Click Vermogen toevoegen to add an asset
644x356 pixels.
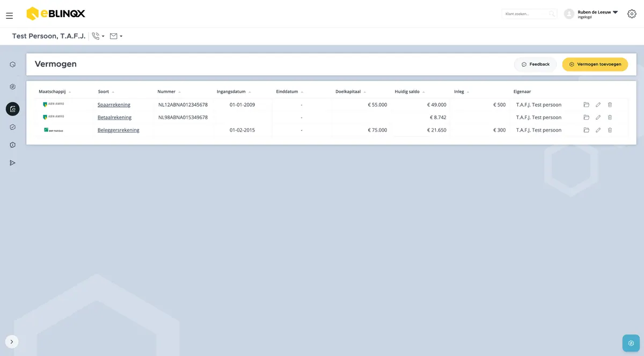pos(595,64)
